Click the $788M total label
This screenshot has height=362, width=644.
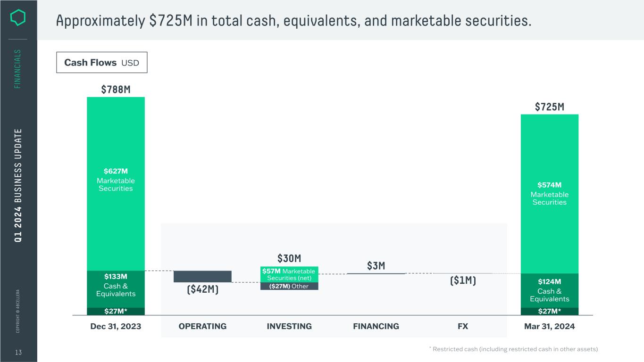point(116,90)
